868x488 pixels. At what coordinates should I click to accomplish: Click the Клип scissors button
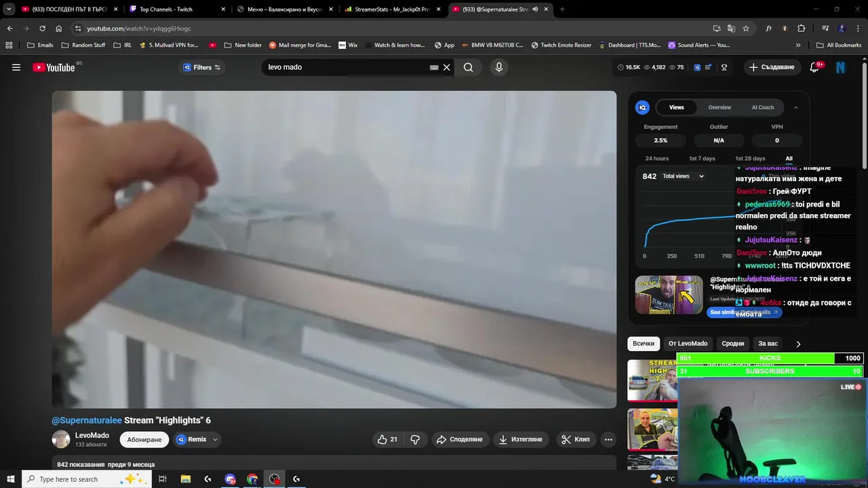point(575,439)
